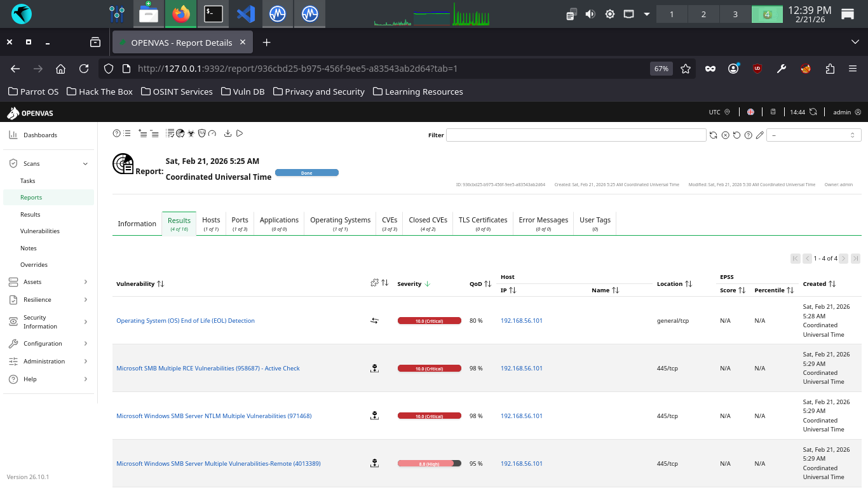This screenshot has height=488, width=868.
Task: Switch to the Hosts tab
Action: (211, 223)
